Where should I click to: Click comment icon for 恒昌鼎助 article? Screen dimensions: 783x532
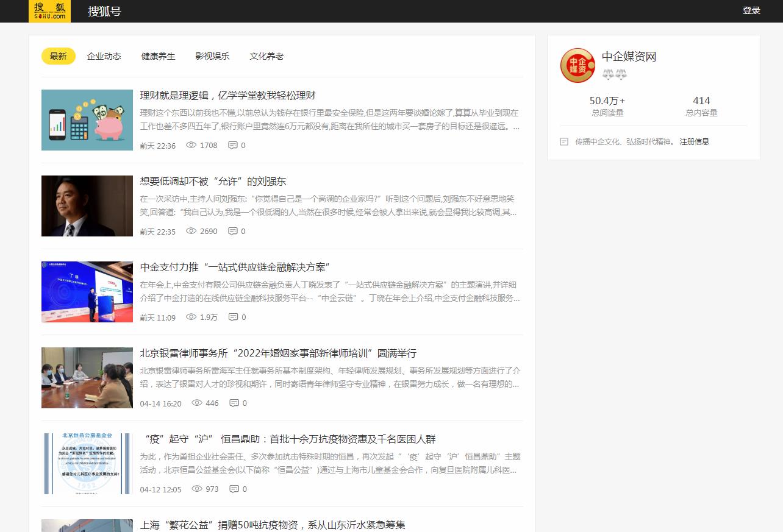coord(234,489)
